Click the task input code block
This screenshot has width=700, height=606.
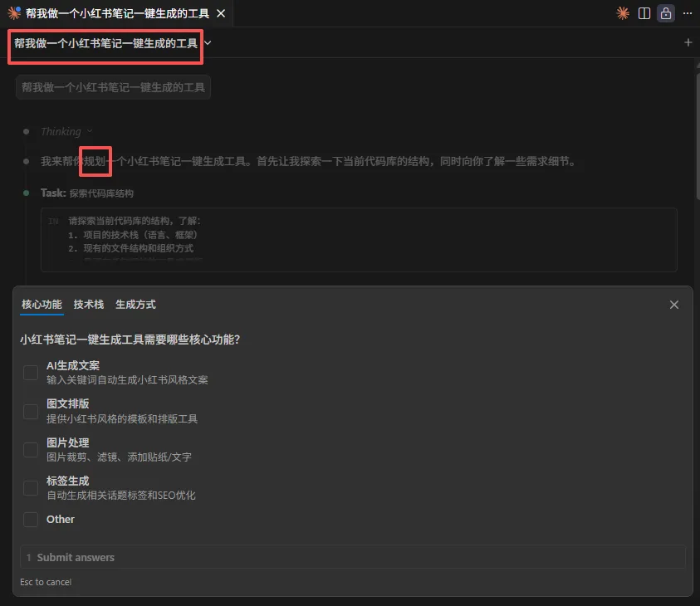(359, 240)
